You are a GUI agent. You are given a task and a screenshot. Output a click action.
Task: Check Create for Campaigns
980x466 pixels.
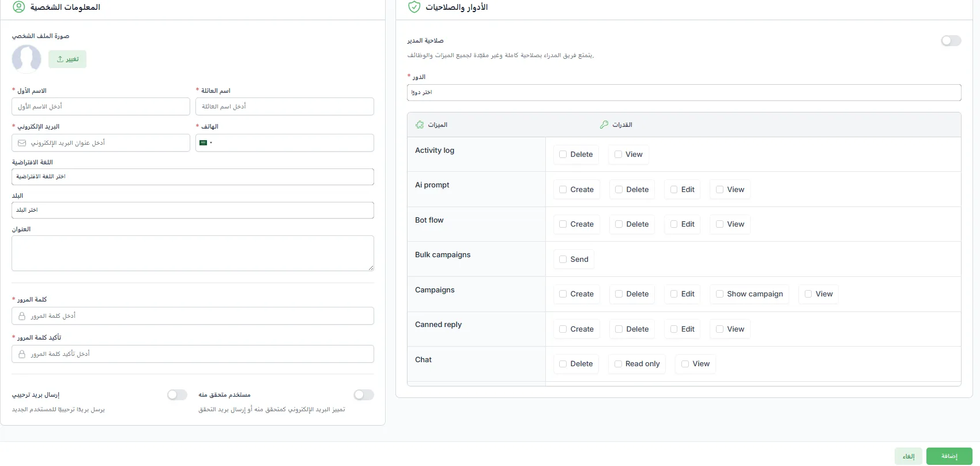point(563,294)
